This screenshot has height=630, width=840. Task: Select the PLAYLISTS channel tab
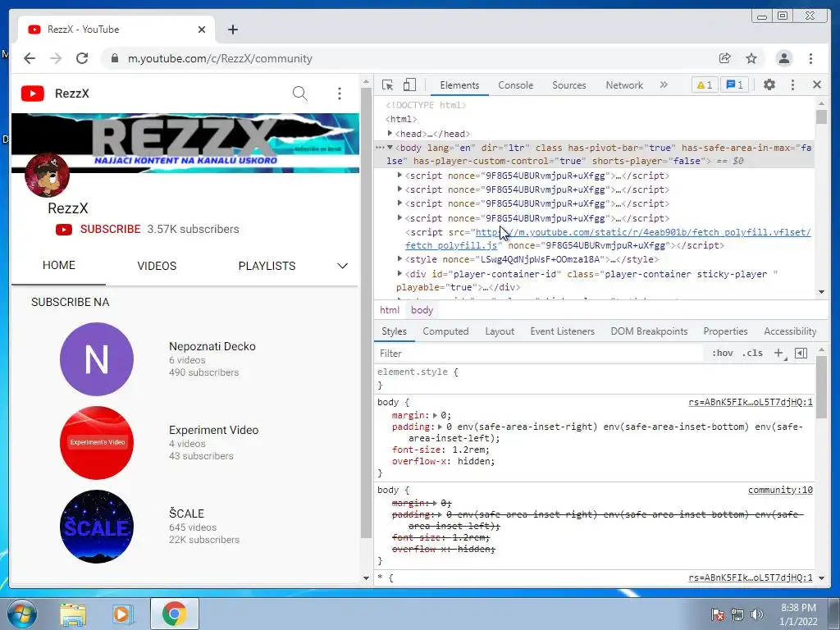pos(267,266)
